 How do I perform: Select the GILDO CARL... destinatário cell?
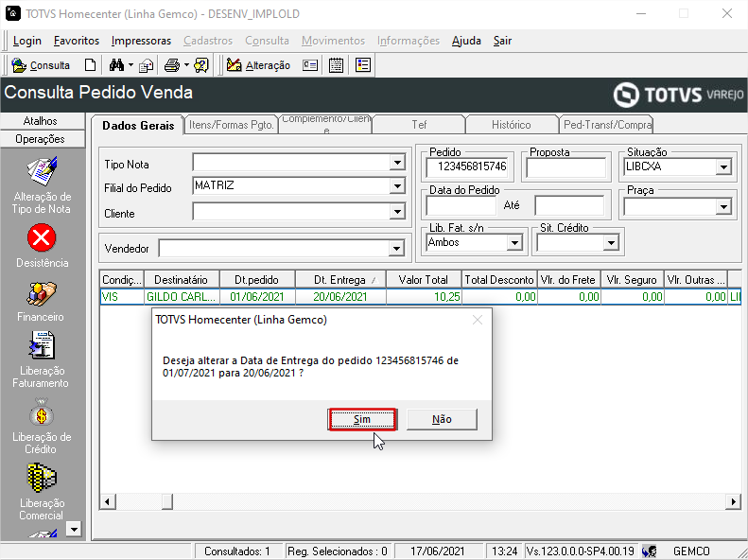(x=182, y=297)
